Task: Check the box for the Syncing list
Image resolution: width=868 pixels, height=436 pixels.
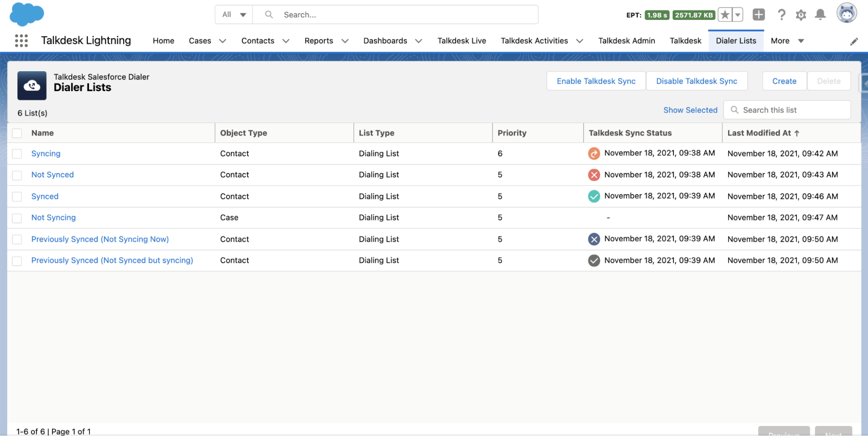Action: coord(17,154)
